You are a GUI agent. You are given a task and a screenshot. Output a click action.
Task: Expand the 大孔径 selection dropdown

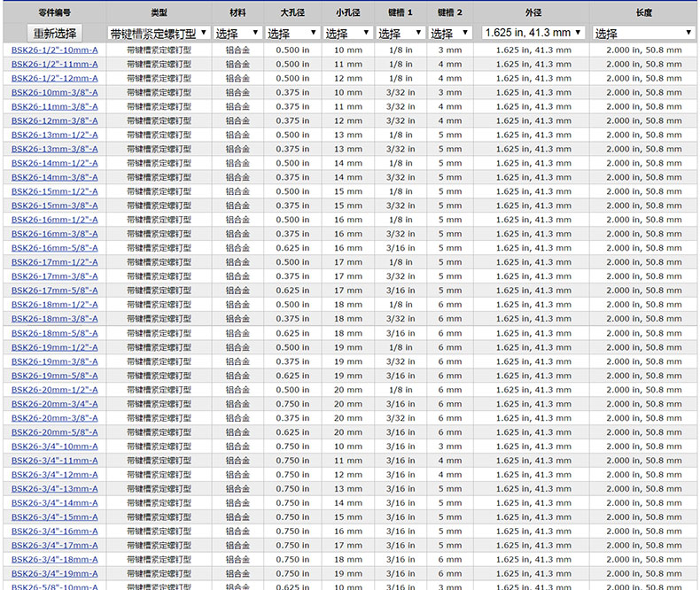click(x=292, y=33)
